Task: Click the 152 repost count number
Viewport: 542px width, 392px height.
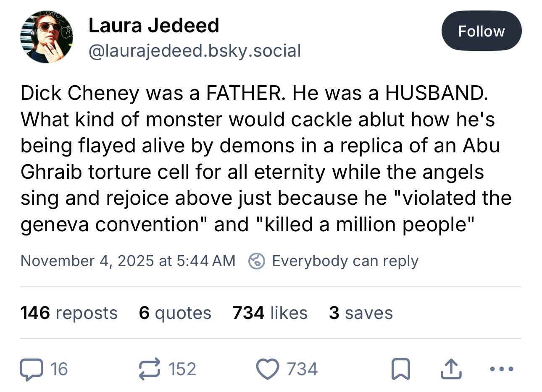Action: [182, 369]
